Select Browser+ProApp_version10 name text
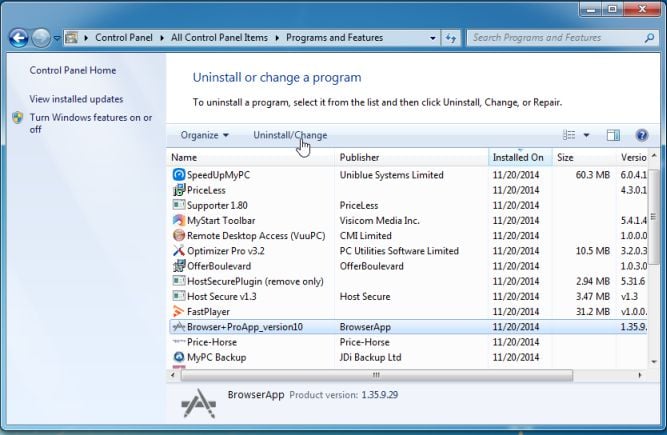This screenshot has height=435, width=667. click(x=245, y=327)
